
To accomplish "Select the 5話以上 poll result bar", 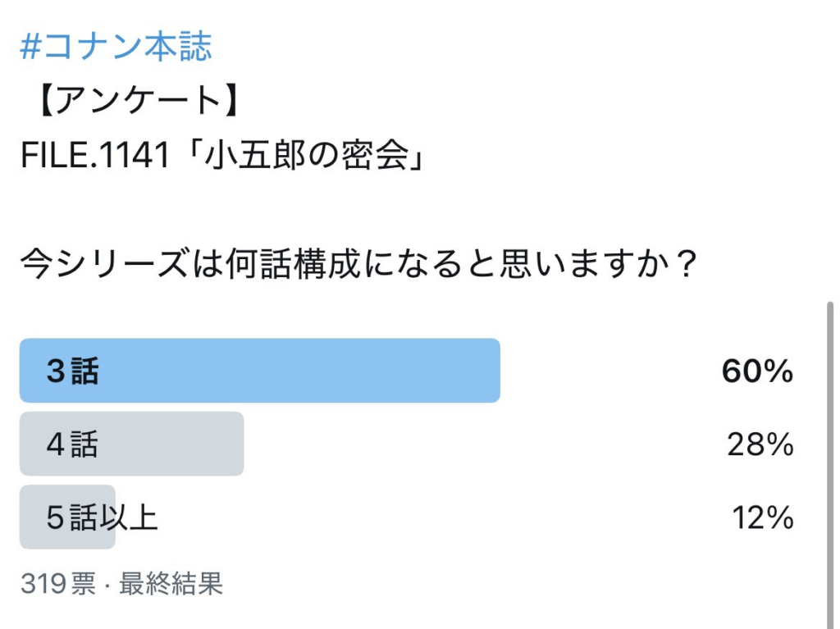I will pyautogui.click(x=407, y=517).
